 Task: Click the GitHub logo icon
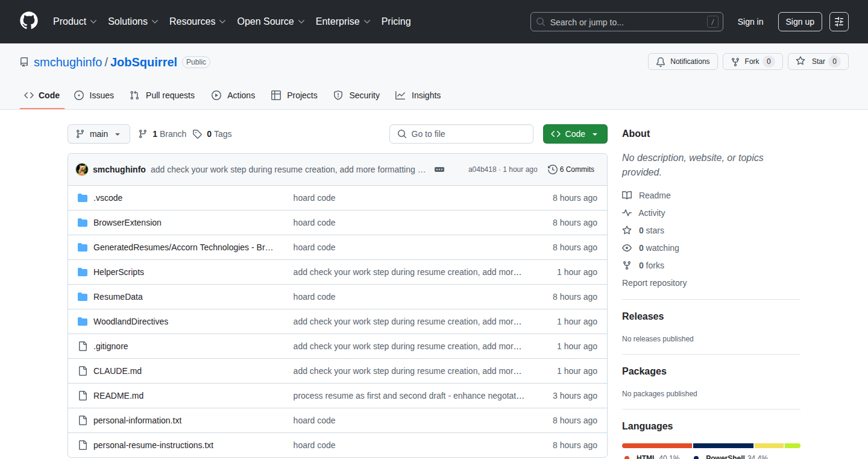click(x=29, y=22)
